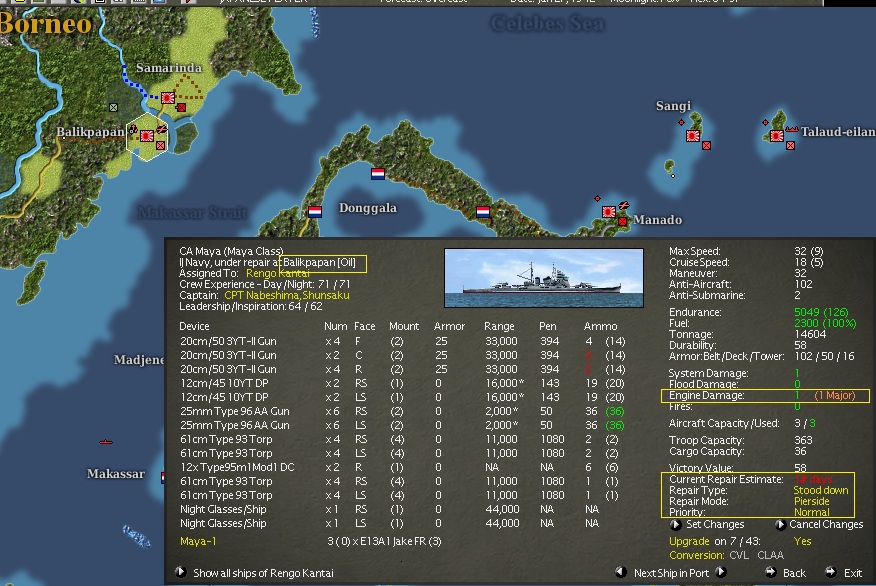The width and height of the screenshot is (876, 586).
Task: Click the Talaud-eilanden map label
Action: click(x=838, y=132)
